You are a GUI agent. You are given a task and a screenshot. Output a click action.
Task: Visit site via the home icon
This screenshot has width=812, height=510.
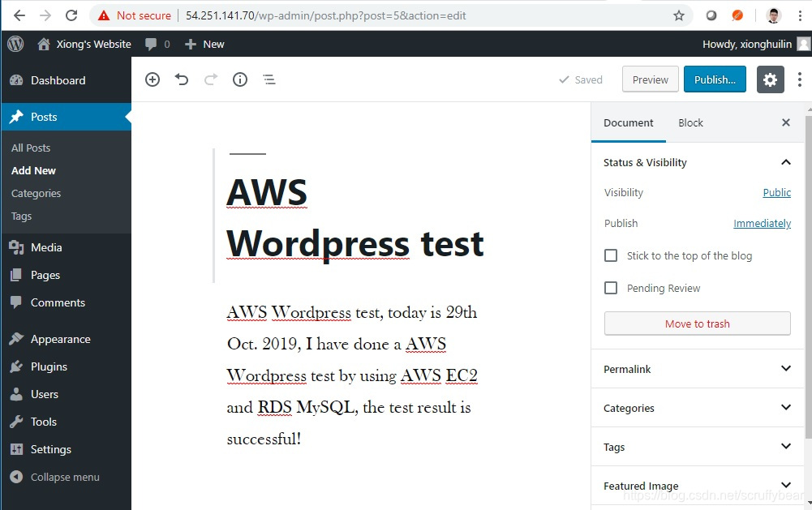(x=44, y=44)
